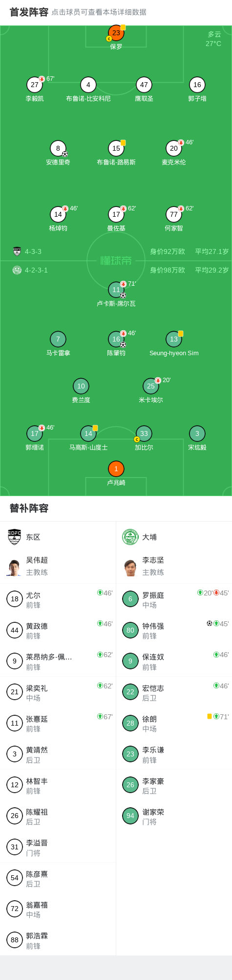The image size is (232, 980).
Task: Tap 东区 team crest in substitutes section
Action: [15, 537]
